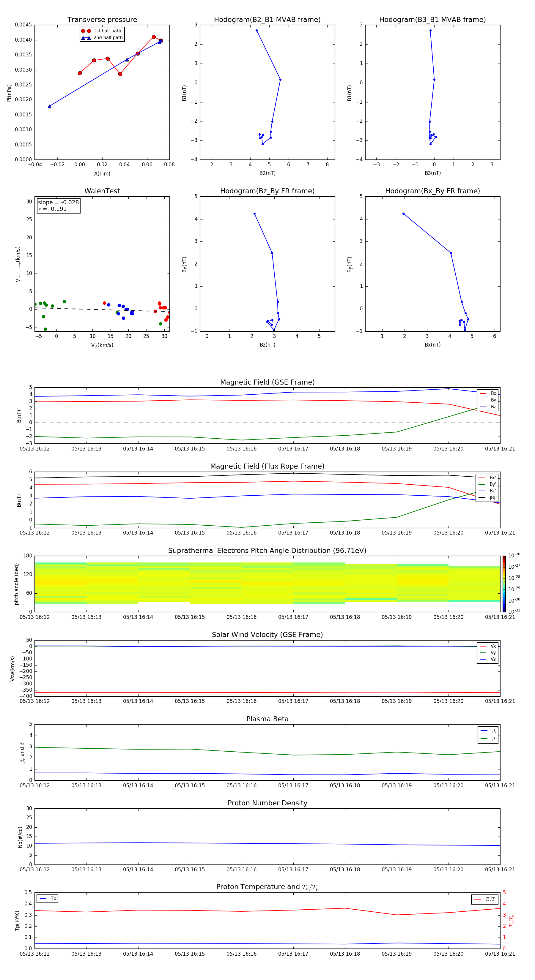Click the "β_p and β" y-axis label
This screenshot has width=535, height=980.
[22, 752]
